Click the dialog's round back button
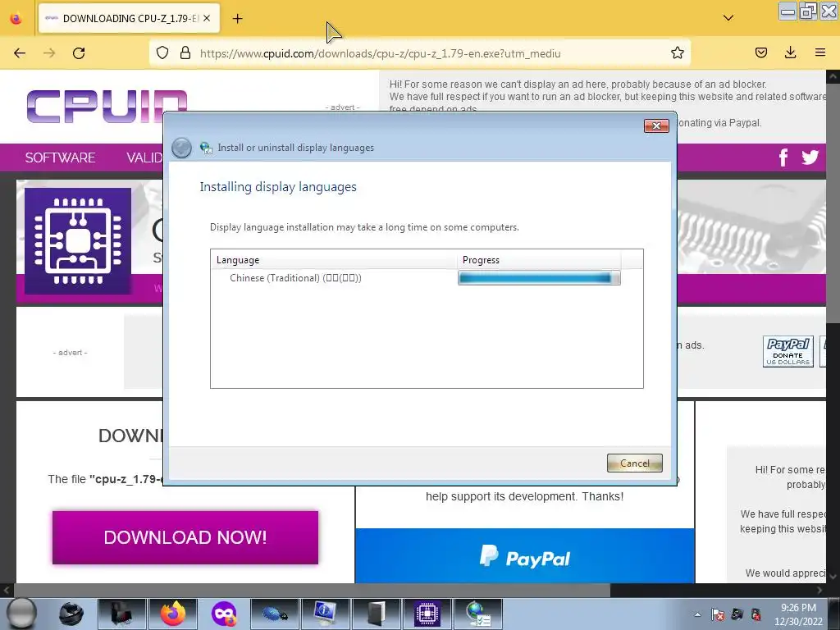 [x=181, y=148]
